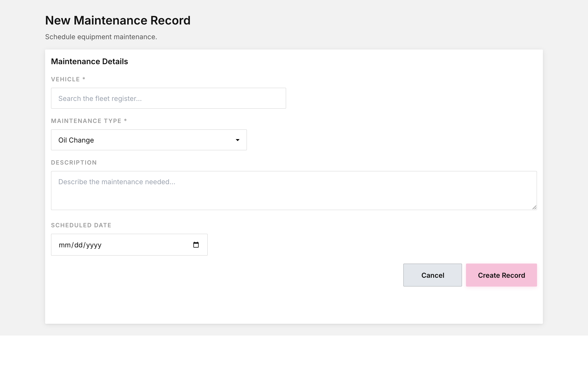588x386 pixels.
Task: Cancel the new maintenance record
Action: 432,275
